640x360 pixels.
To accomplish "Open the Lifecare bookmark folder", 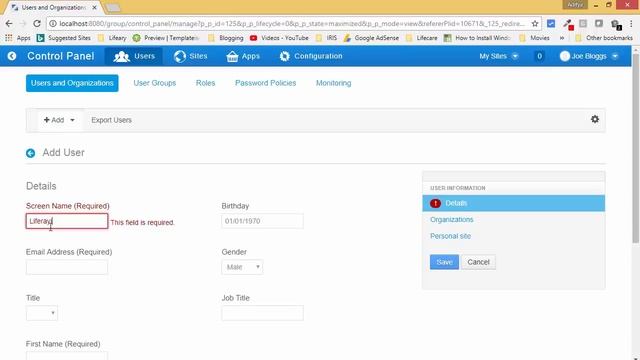I will (x=422, y=38).
